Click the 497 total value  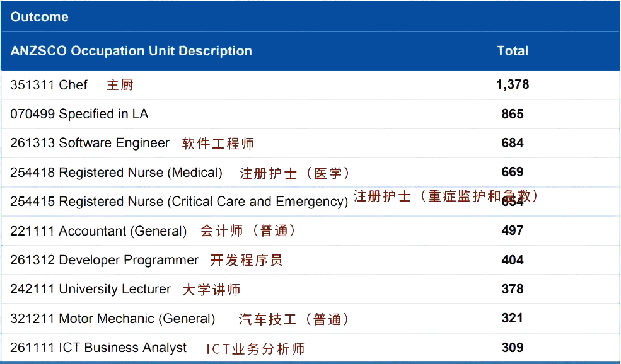click(x=512, y=230)
